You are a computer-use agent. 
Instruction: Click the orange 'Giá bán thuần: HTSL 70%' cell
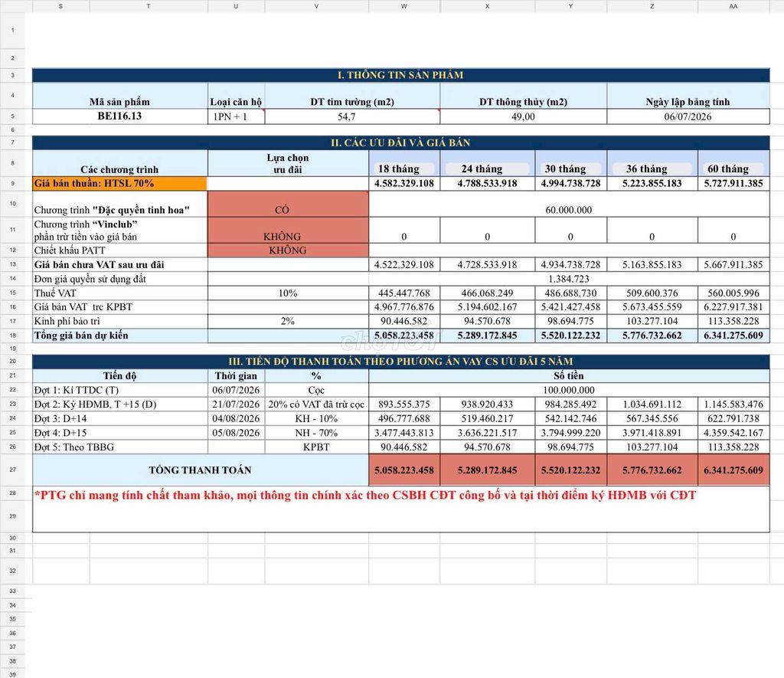(119, 184)
